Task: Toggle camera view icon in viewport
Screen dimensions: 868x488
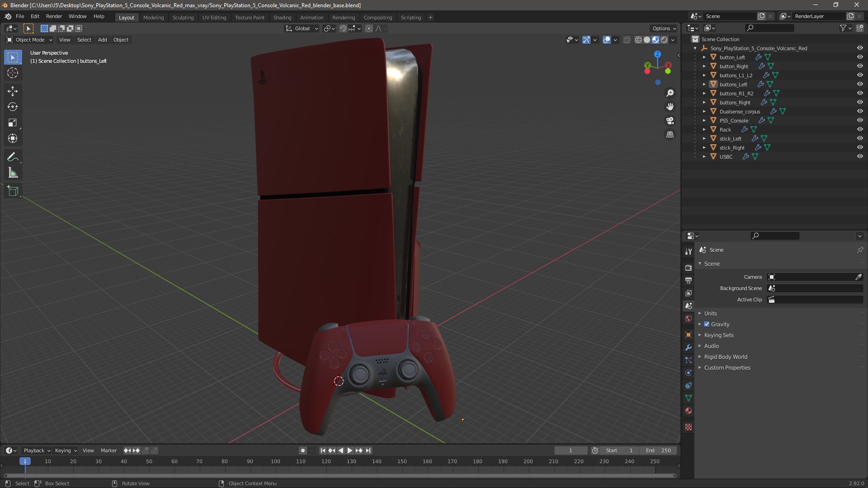Action: pos(670,121)
